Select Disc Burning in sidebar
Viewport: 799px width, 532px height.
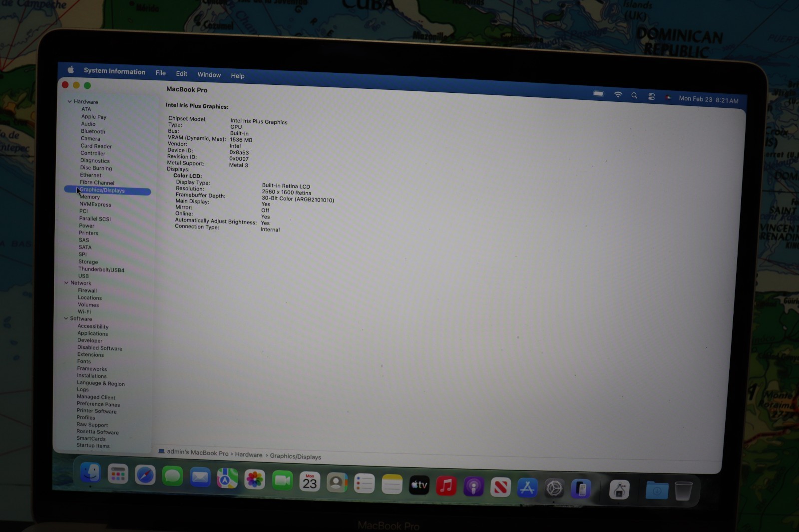pyautogui.click(x=96, y=168)
